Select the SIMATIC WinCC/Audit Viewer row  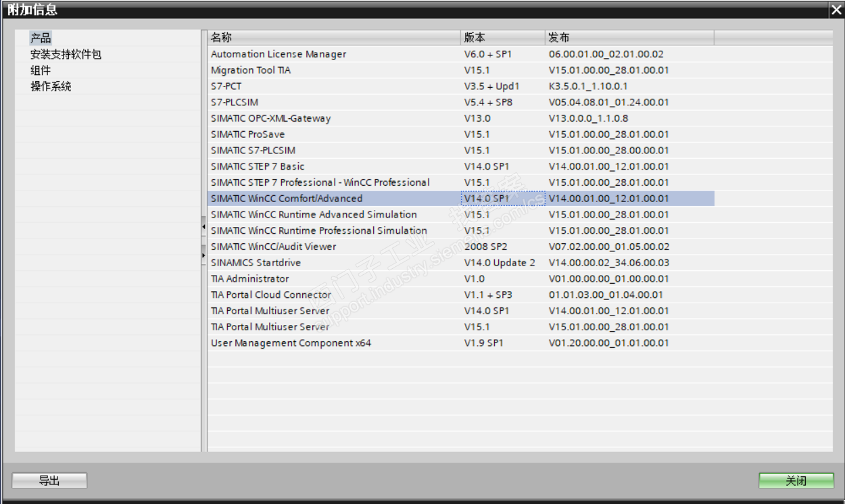tap(461, 247)
